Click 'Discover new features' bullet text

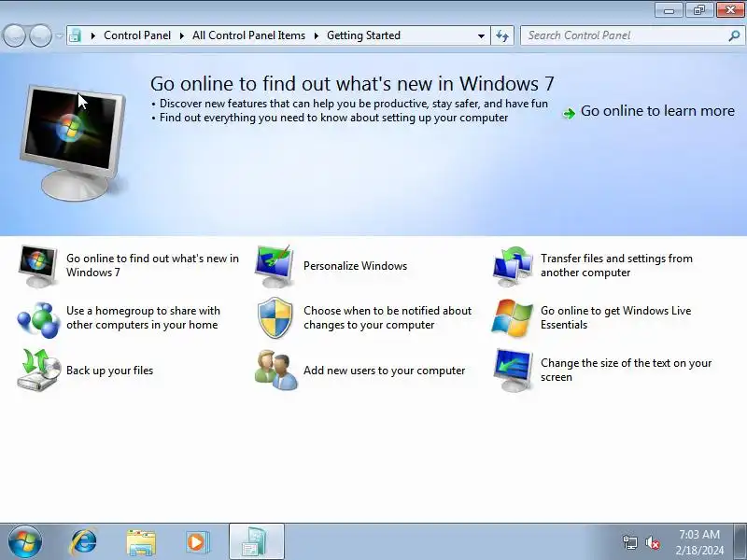click(354, 104)
